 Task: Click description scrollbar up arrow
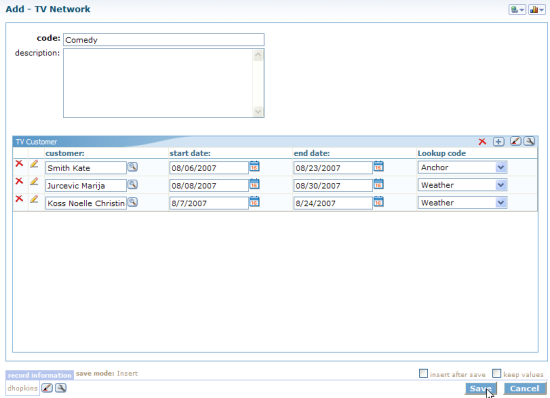[258, 55]
